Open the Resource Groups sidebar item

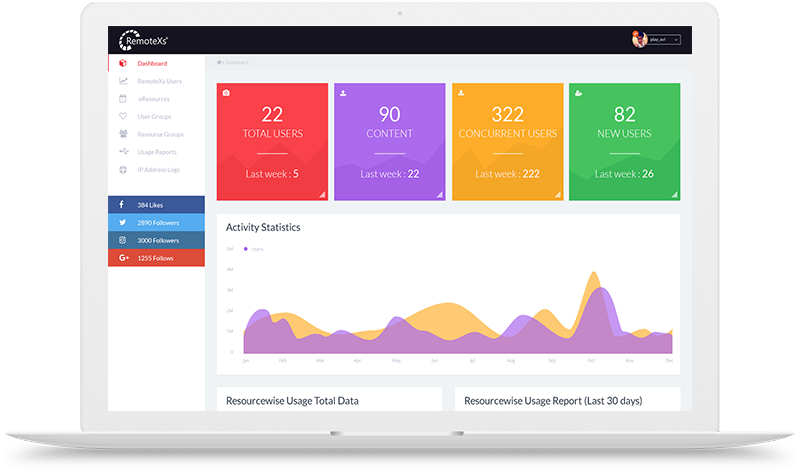coord(160,134)
